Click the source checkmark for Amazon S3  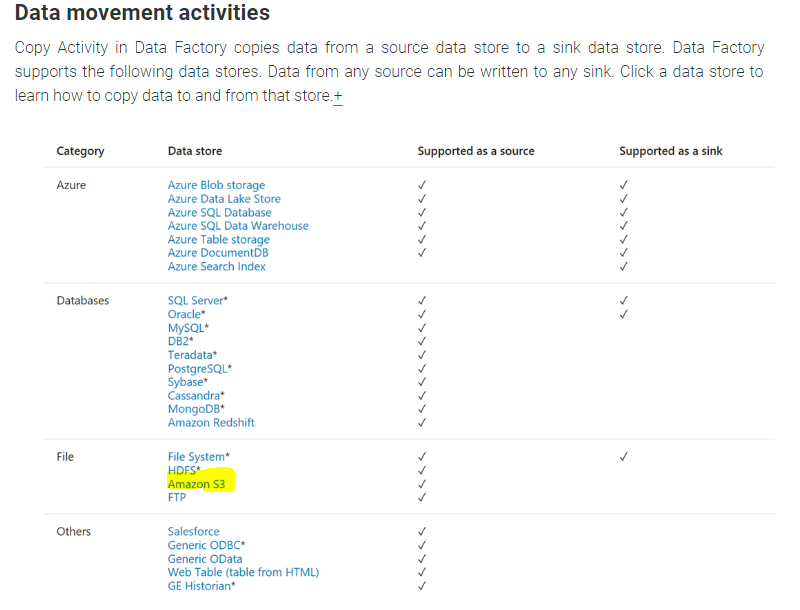point(422,484)
